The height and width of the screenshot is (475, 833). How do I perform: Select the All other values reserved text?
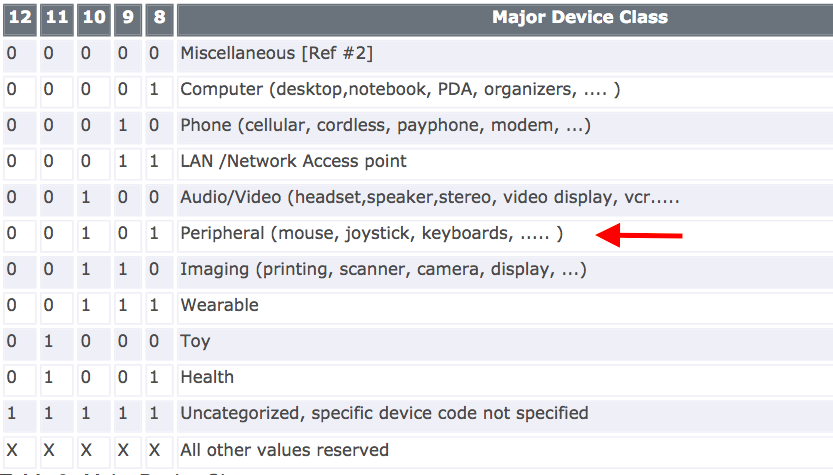[x=284, y=450]
